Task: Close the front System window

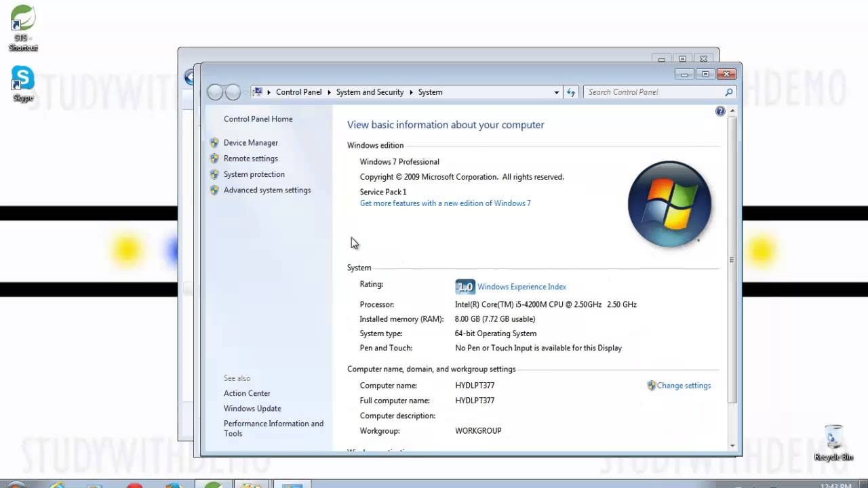Action: pyautogui.click(x=726, y=74)
